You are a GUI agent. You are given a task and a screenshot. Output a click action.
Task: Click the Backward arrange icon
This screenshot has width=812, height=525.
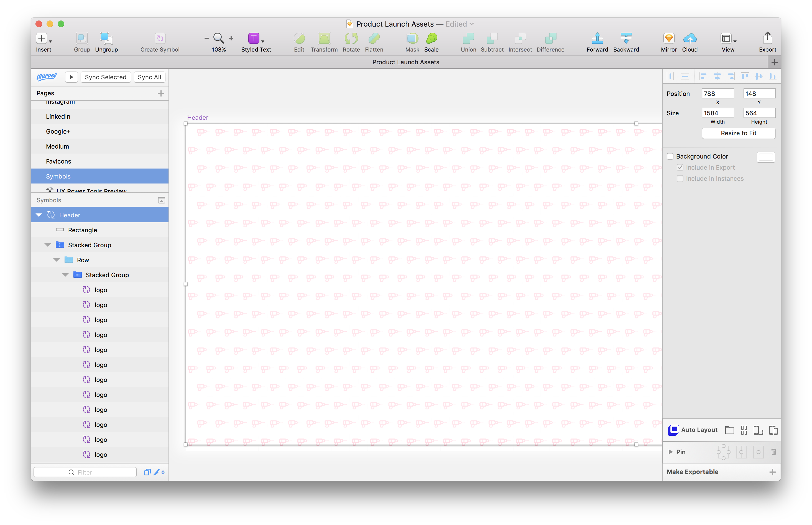626,38
